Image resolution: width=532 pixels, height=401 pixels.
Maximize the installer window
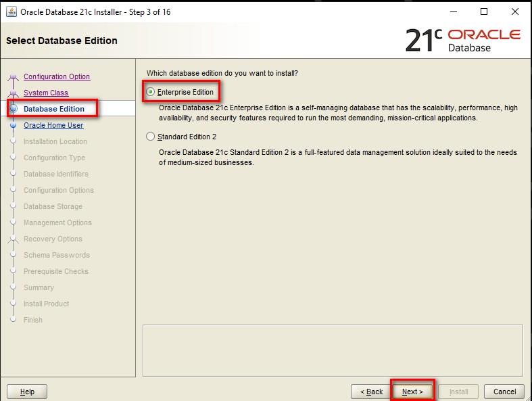click(484, 11)
